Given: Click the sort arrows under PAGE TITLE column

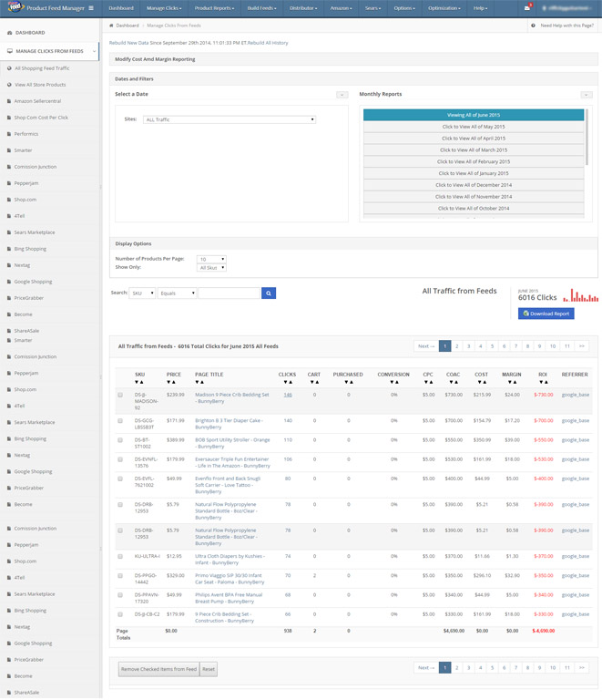Looking at the screenshot, I should pyautogui.click(x=199, y=382).
